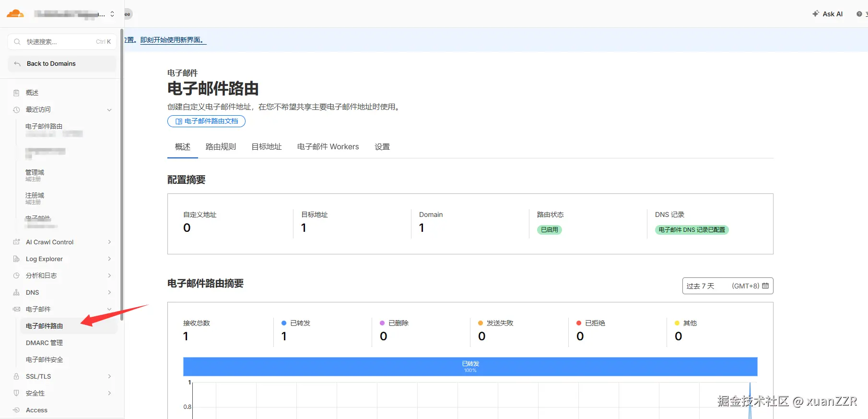Click the blue 已转发 100% bar
The width and height of the screenshot is (868, 419).
coord(470,367)
